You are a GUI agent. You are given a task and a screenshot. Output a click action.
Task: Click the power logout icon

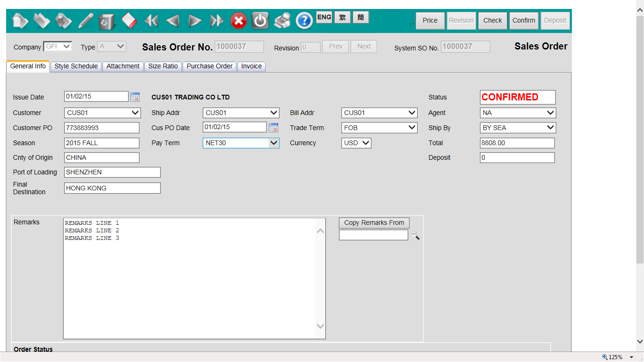[260, 21]
